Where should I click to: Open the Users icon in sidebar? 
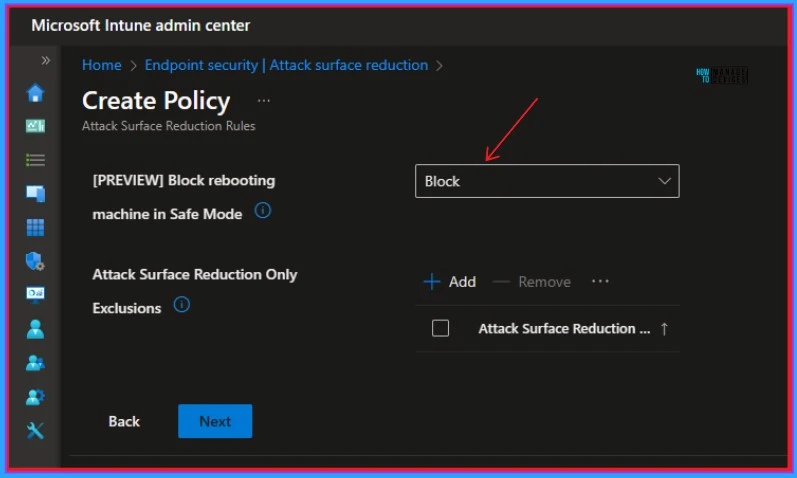click(35, 329)
